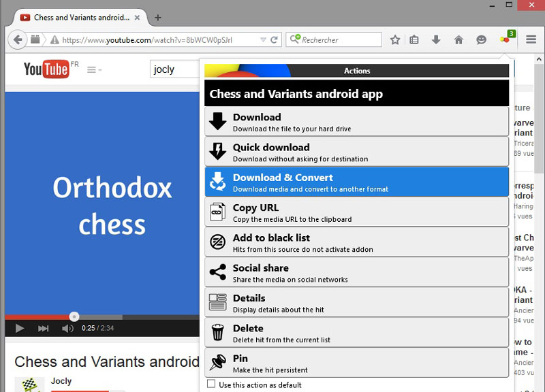This screenshot has width=545, height=392.
Task: Toggle the bookmark star for this page
Action: pyautogui.click(x=394, y=39)
